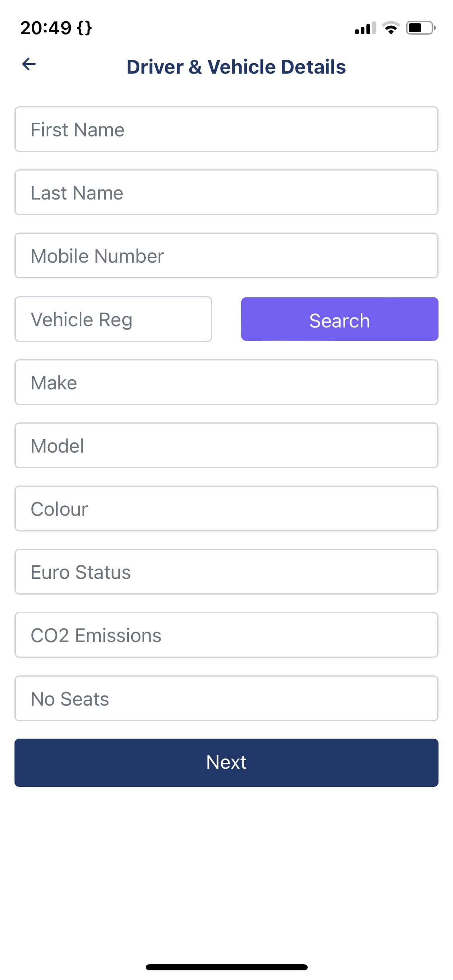Tap the curly braces status icon

(x=85, y=28)
